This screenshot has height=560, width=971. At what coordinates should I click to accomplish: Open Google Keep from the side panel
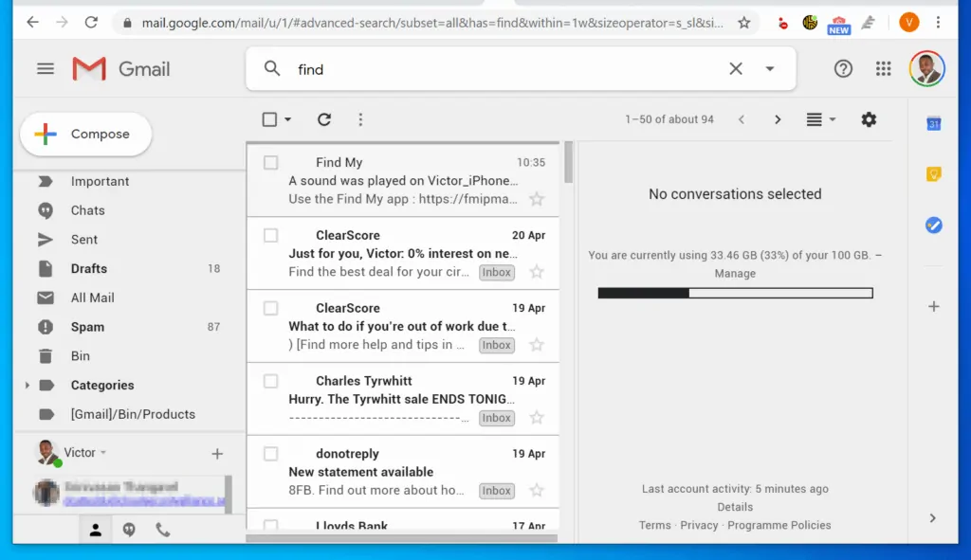click(x=933, y=174)
